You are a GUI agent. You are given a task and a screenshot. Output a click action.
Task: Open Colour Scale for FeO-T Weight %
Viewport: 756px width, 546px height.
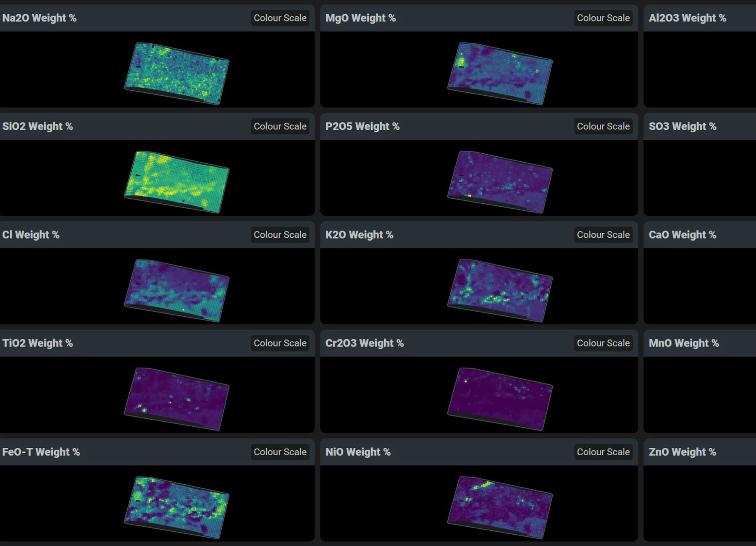pos(280,452)
